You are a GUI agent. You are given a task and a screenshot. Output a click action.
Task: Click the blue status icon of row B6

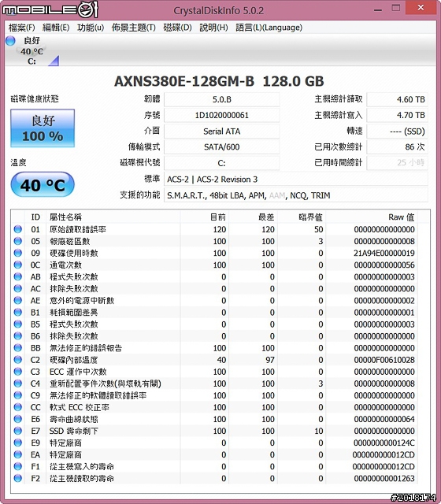click(x=17, y=336)
